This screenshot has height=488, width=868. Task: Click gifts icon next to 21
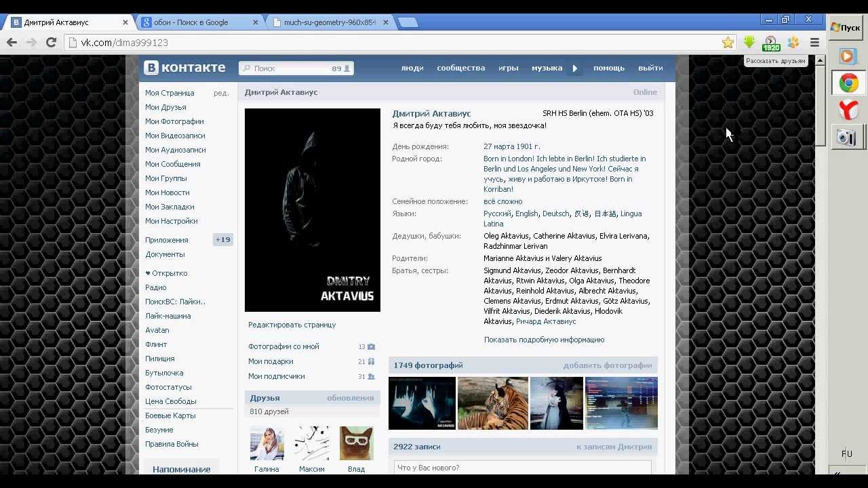click(x=371, y=361)
